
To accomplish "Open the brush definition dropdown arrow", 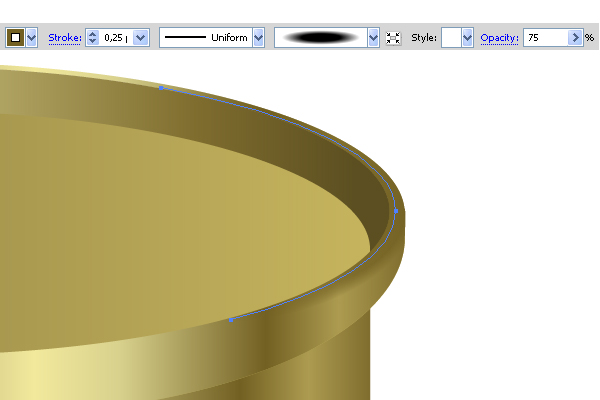I will pos(373,38).
